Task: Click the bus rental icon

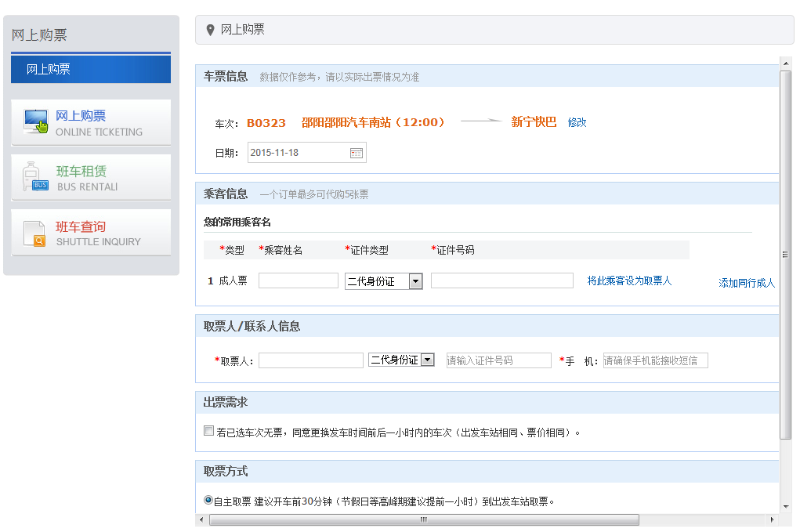Action: click(36, 177)
